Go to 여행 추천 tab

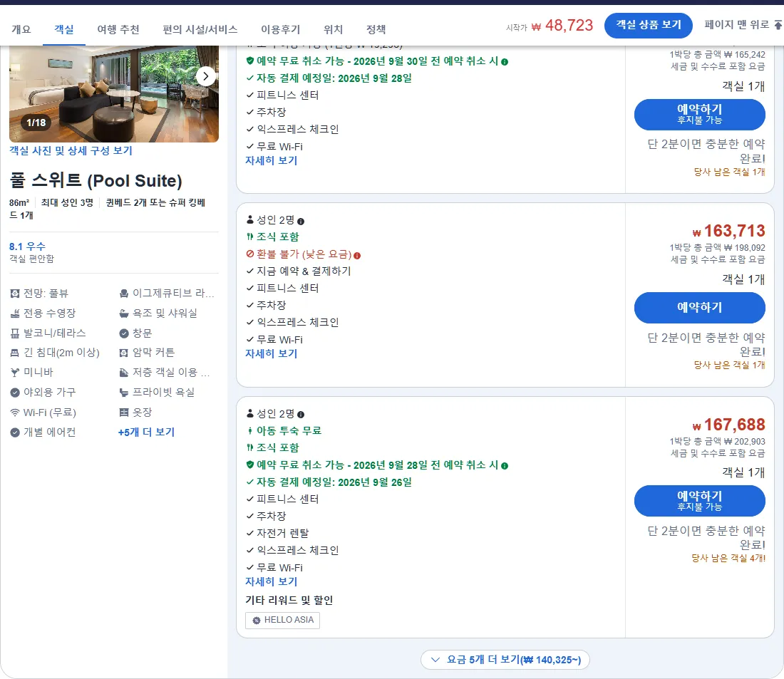118,29
